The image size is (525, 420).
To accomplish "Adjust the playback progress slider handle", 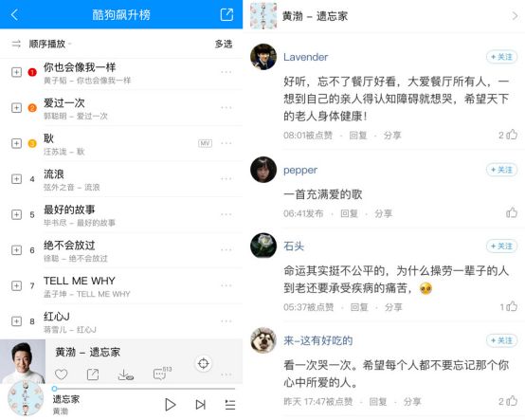I will click(x=54, y=389).
